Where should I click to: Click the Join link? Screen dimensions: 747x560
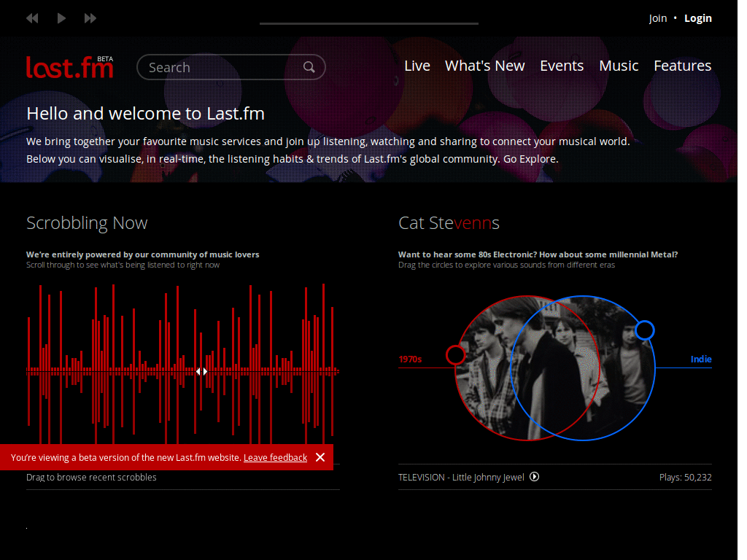657,17
